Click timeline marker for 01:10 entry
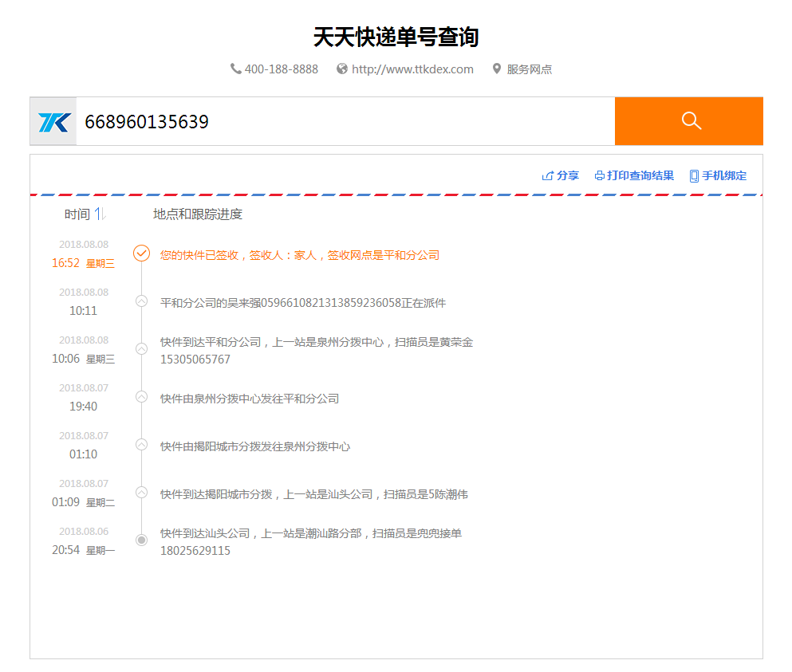Image resolution: width=792 pixels, height=672 pixels. pos(141,445)
